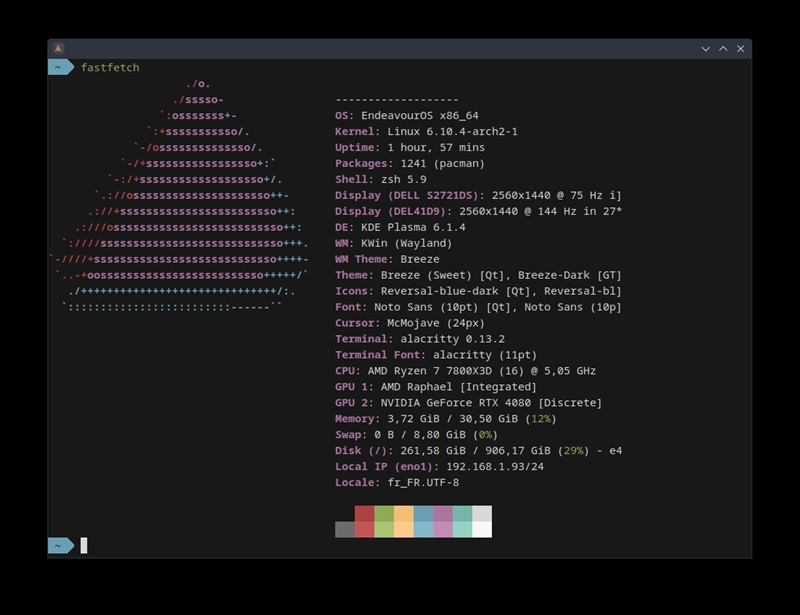The height and width of the screenshot is (615, 800).
Task: Click the EndeavourOS ASCII logo
Action: [x=179, y=195]
